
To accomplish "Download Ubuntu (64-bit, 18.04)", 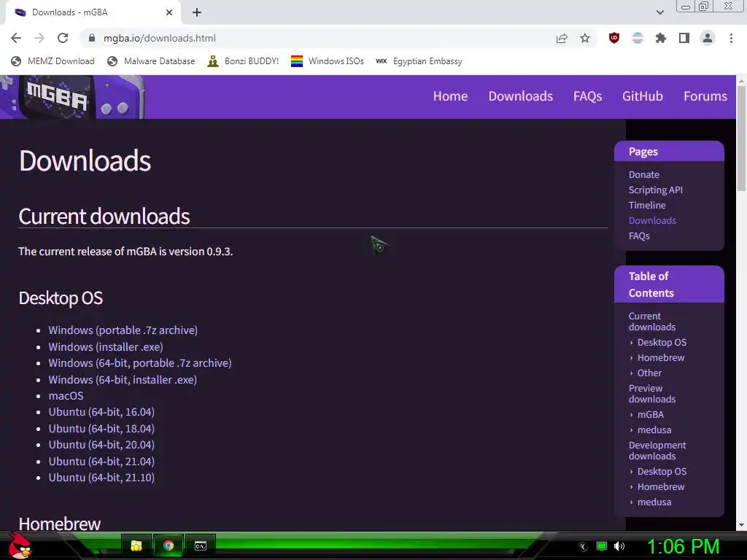I will [x=101, y=429].
